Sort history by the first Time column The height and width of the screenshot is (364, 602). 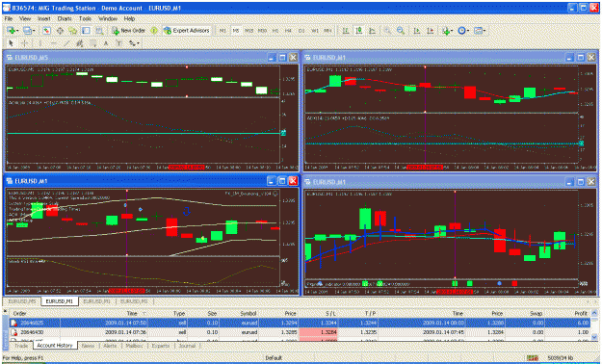[x=132, y=313]
